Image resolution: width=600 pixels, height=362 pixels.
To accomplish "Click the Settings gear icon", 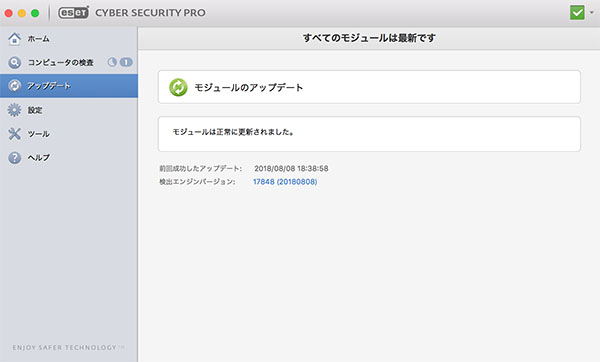I will pos(15,110).
